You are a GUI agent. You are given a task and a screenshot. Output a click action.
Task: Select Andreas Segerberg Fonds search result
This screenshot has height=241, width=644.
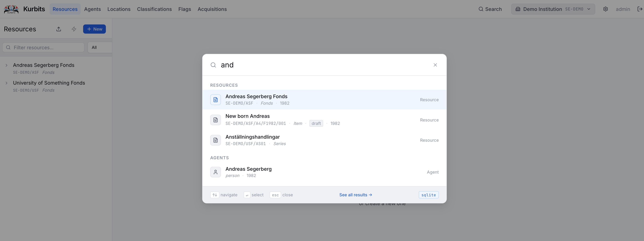point(324,100)
